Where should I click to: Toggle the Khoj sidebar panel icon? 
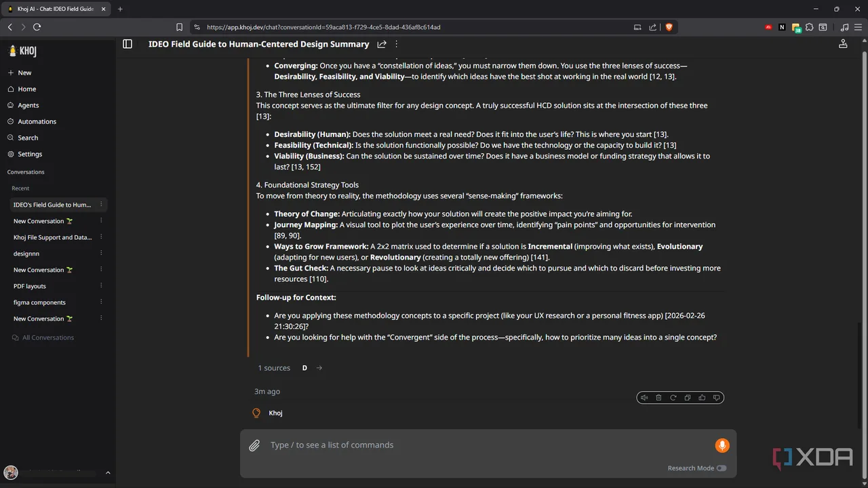point(127,44)
